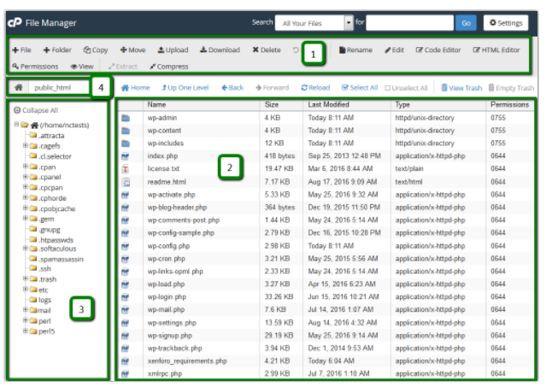Click the Unselect All checkbox
The height and width of the screenshot is (392, 552).
tap(406, 88)
